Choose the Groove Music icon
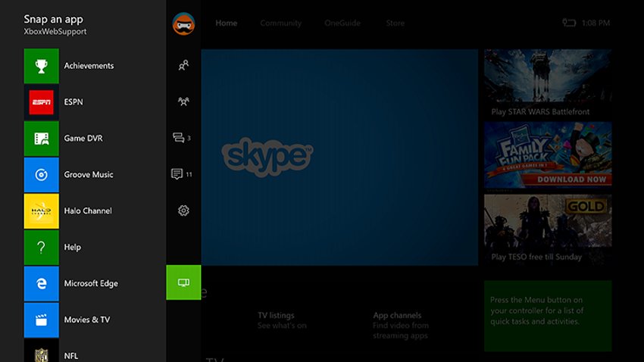Image resolution: width=644 pixels, height=362 pixels. [41, 175]
